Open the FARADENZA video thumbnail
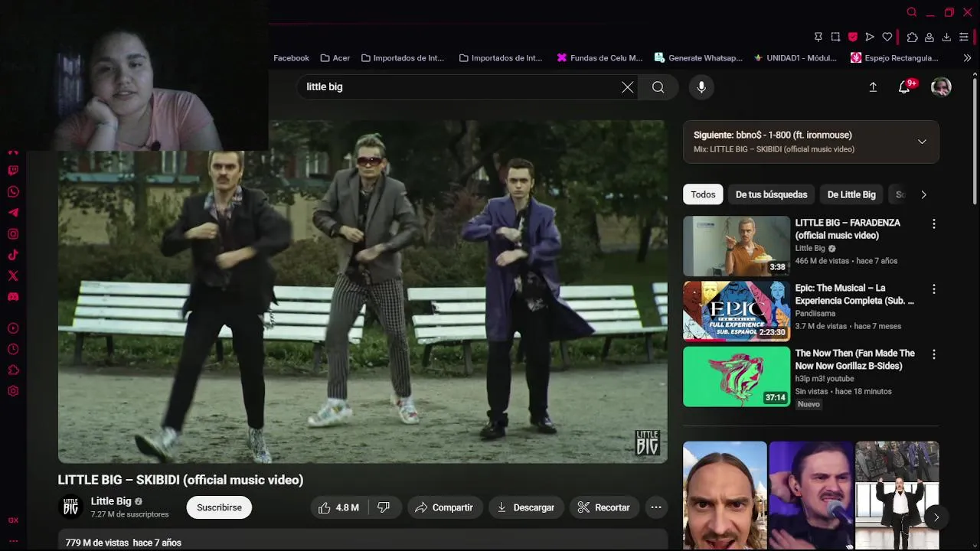The image size is (980, 551). point(737,246)
